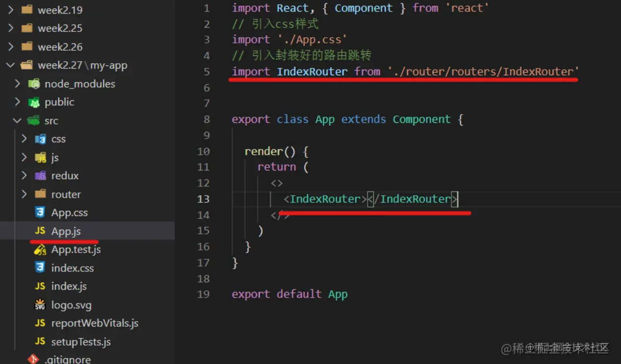Viewport: 621px width, 364px height.
Task: Select the redux folder label
Action: click(x=65, y=176)
